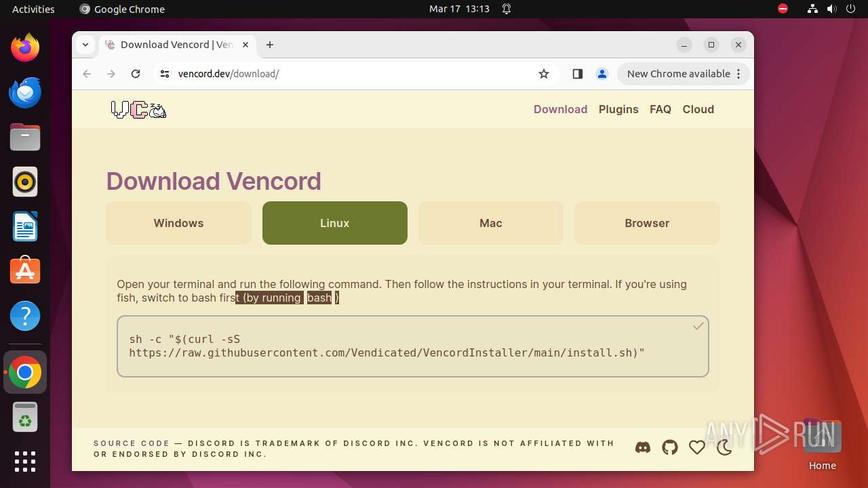Open network status icon in top bar
The width and height of the screenshot is (868, 488).
(x=812, y=9)
